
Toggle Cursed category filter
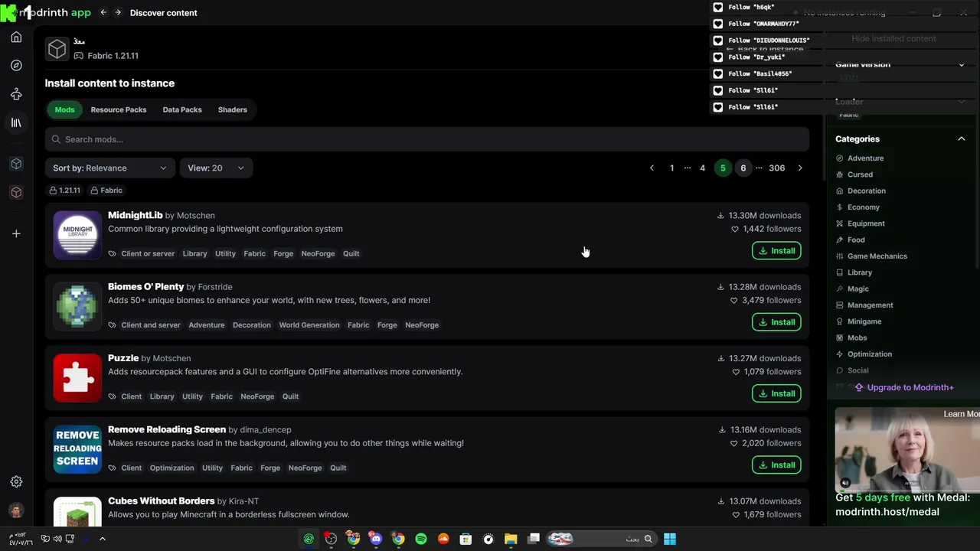(x=854, y=174)
